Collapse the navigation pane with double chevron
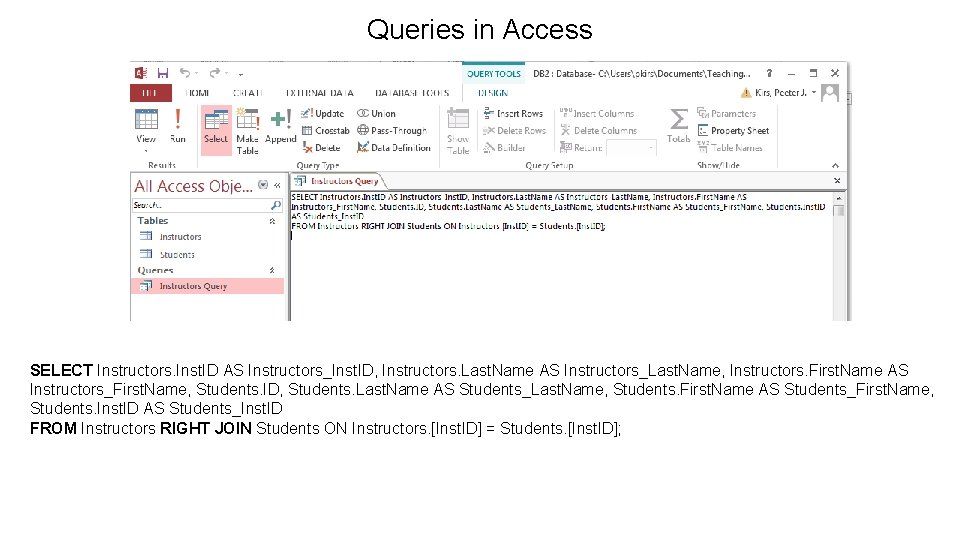 [277, 185]
